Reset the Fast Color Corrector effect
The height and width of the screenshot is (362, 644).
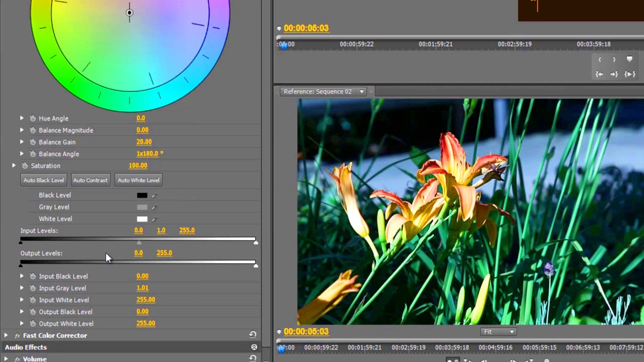[253, 335]
